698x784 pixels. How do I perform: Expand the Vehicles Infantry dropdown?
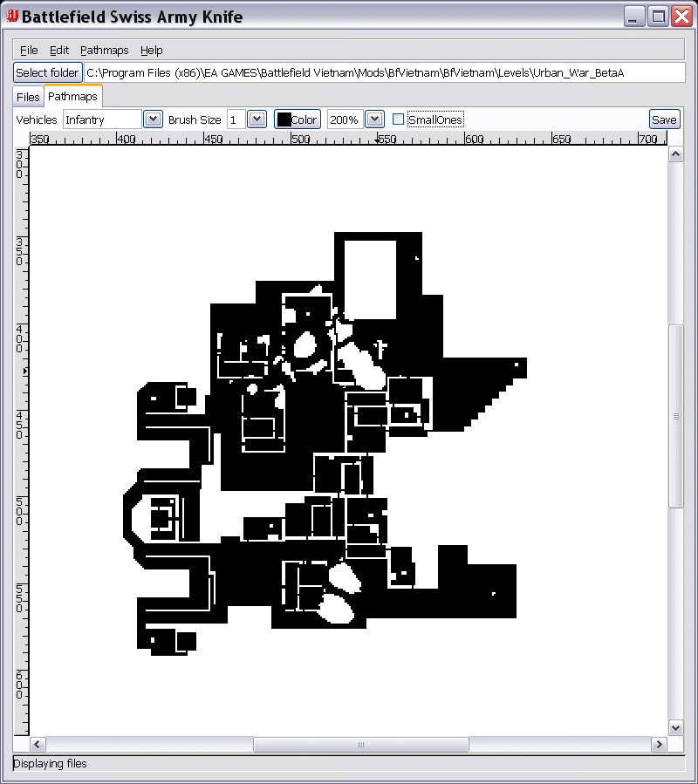(x=153, y=119)
